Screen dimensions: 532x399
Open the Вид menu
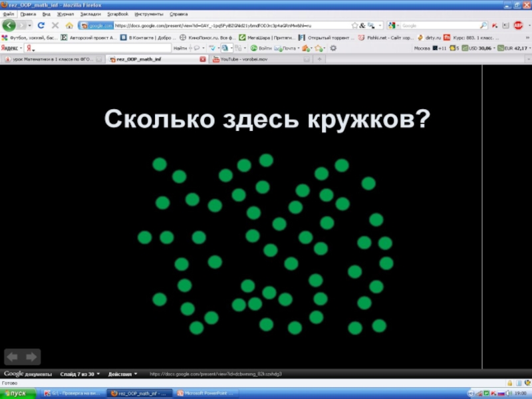47,14
